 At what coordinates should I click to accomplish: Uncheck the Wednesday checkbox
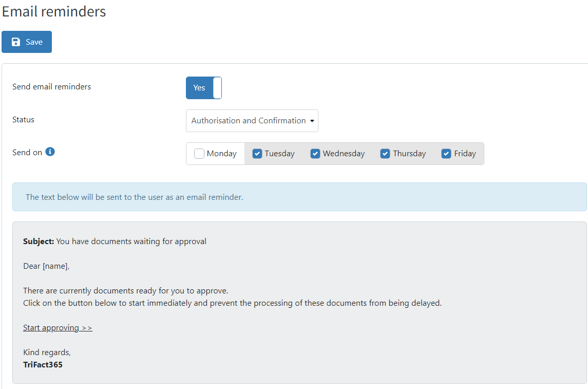coord(315,154)
